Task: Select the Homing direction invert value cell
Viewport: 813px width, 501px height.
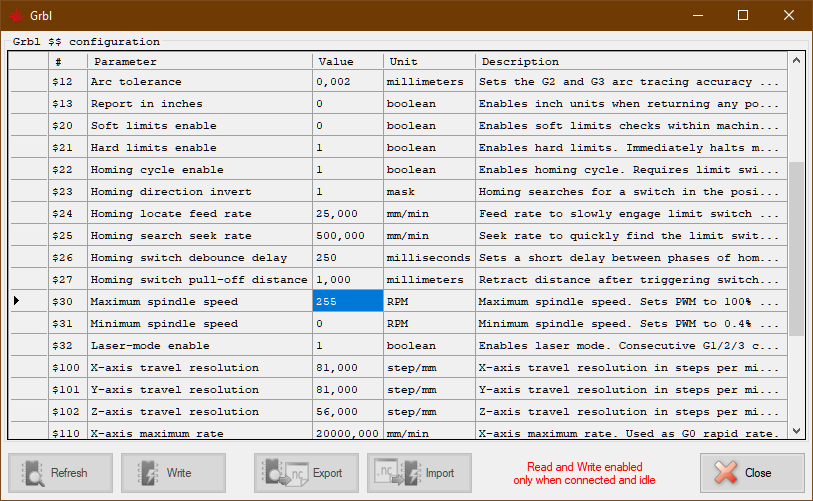Action: click(x=347, y=191)
